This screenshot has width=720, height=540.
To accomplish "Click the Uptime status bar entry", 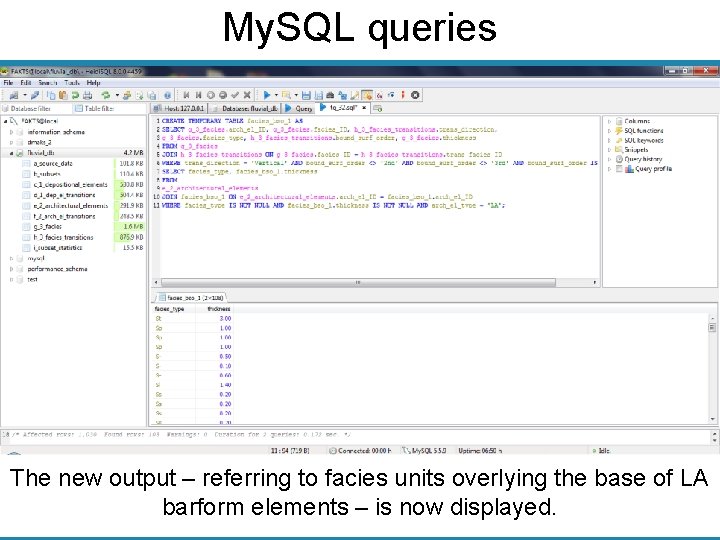I will pos(480,451).
